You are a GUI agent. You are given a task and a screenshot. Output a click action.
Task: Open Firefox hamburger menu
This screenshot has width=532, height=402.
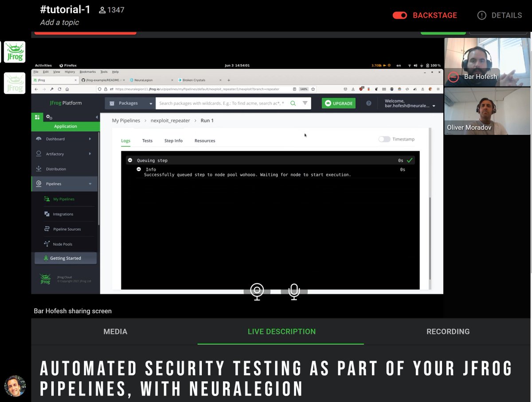(x=438, y=89)
